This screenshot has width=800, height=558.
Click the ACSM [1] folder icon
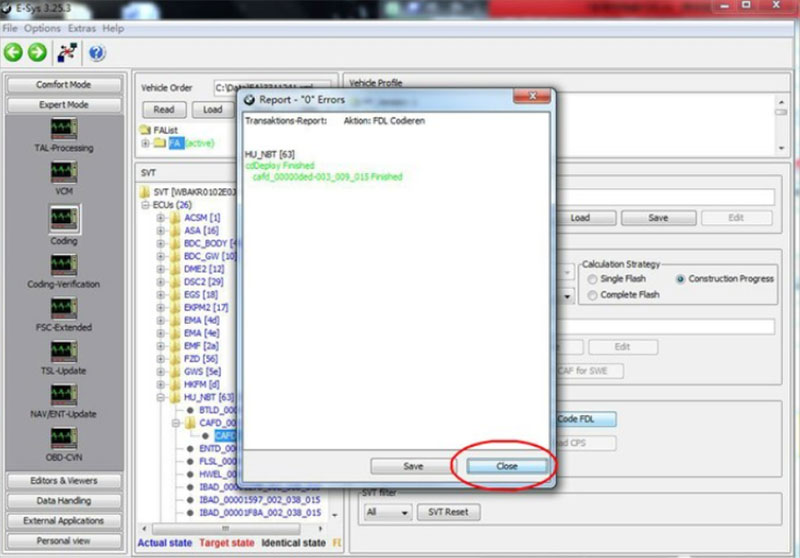point(175,218)
